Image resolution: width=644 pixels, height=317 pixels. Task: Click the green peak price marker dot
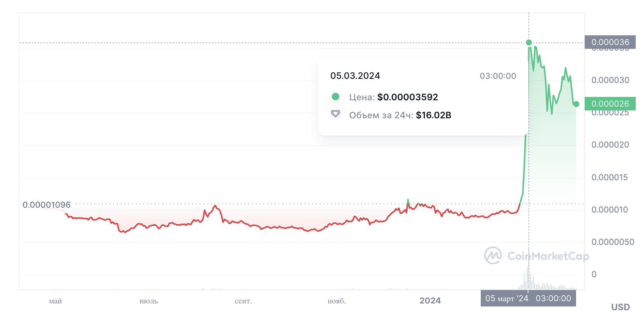[x=529, y=42]
